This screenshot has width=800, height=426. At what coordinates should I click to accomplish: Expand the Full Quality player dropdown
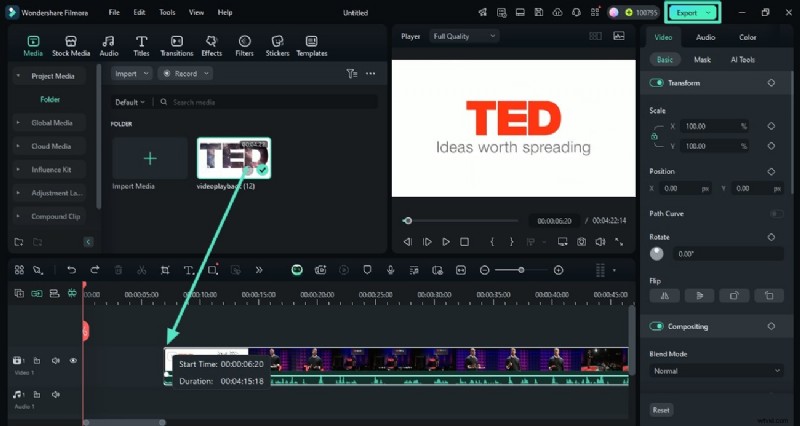click(x=463, y=36)
